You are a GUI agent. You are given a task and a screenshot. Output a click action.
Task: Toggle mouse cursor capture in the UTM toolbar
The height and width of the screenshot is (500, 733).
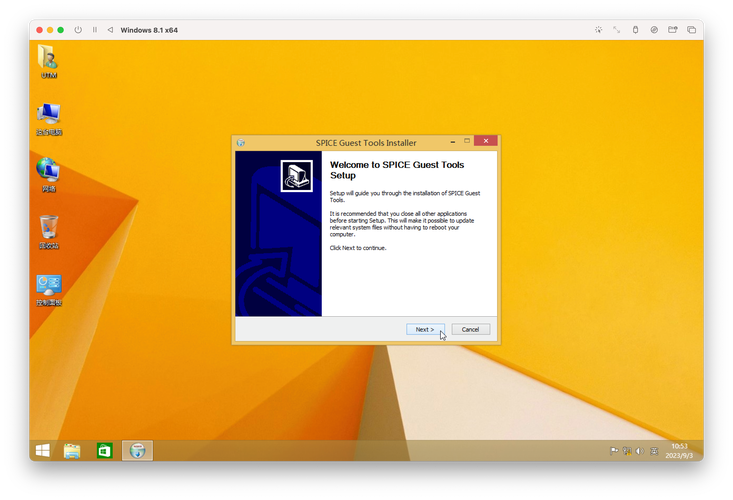click(598, 30)
